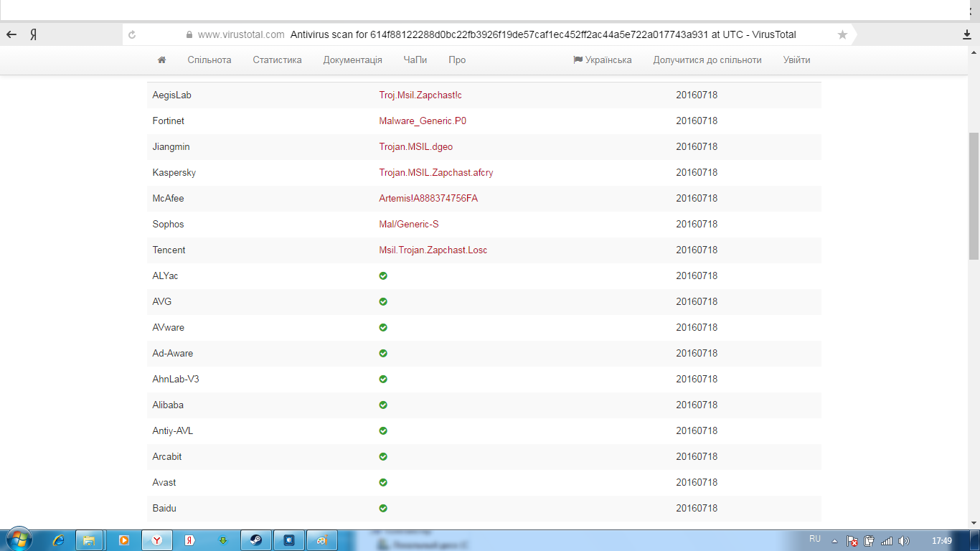Image resolution: width=980 pixels, height=551 pixels.
Task: Click the green check icon for AVG
Action: pyautogui.click(x=383, y=302)
